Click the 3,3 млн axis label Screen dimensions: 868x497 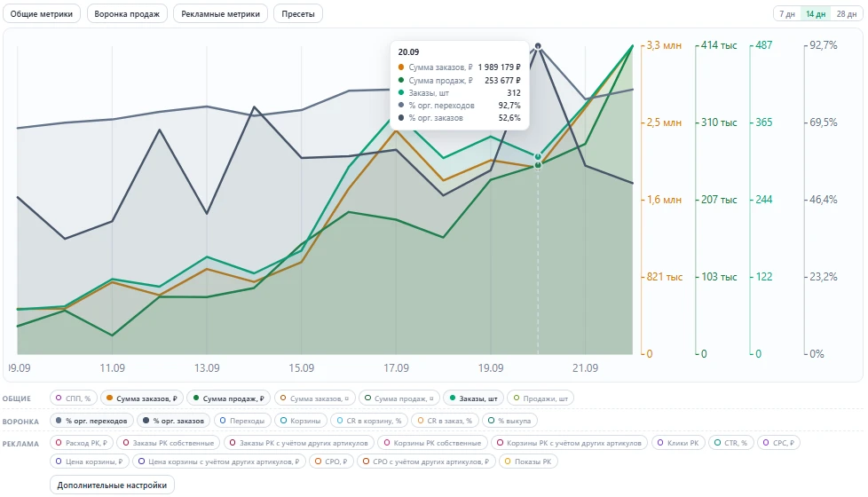[664, 45]
